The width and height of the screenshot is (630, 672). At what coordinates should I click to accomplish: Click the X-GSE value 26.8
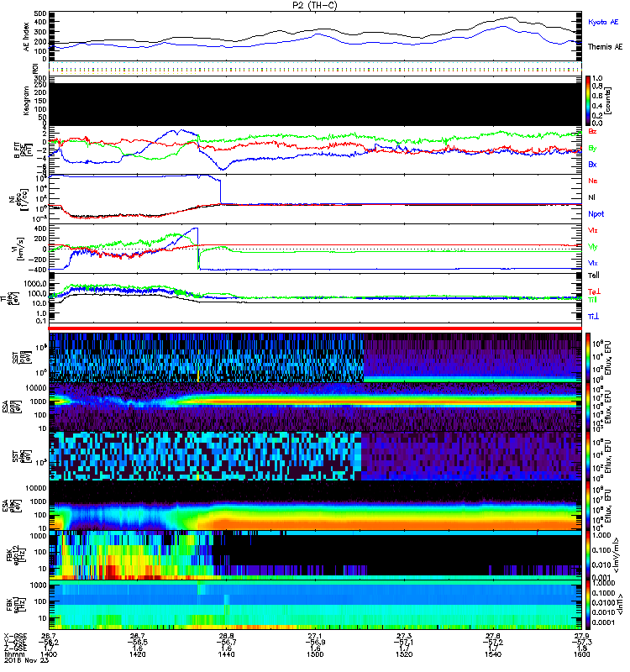point(226,636)
